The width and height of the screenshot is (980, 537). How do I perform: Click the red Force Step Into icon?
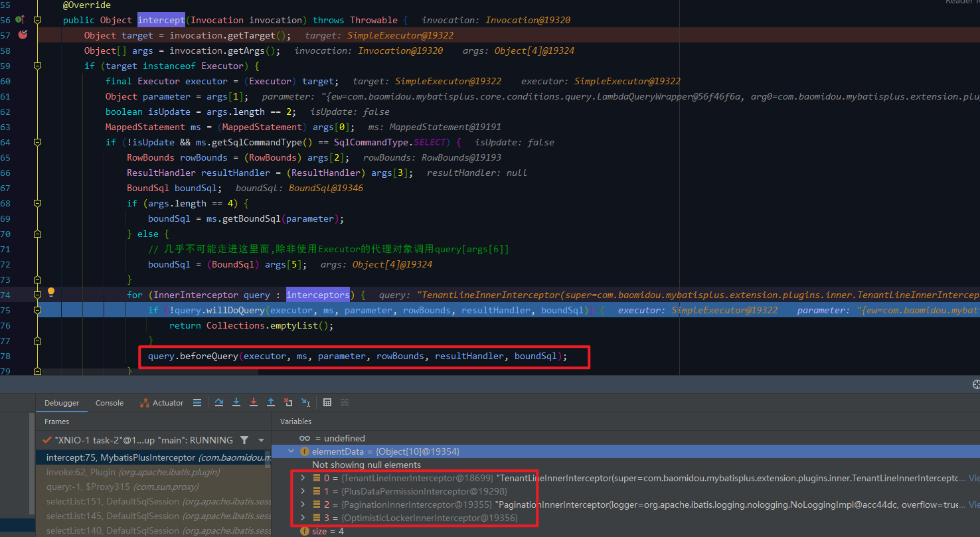coord(254,402)
